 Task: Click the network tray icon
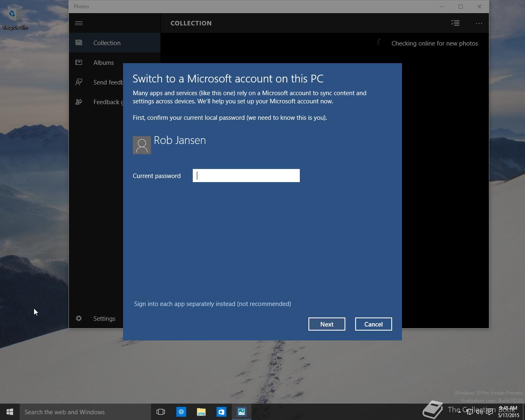point(469,412)
